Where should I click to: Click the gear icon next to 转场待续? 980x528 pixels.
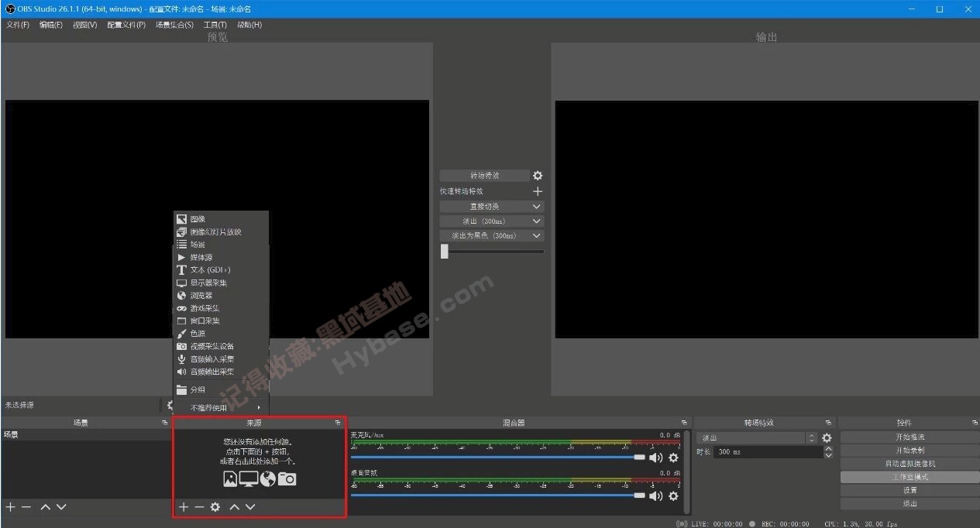tap(538, 175)
